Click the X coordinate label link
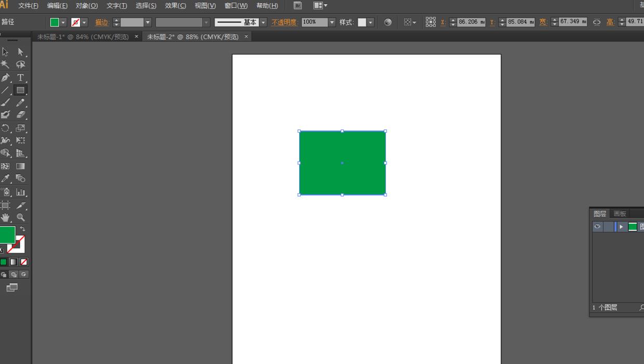Screen dimensions: 644x364 pos(443,22)
